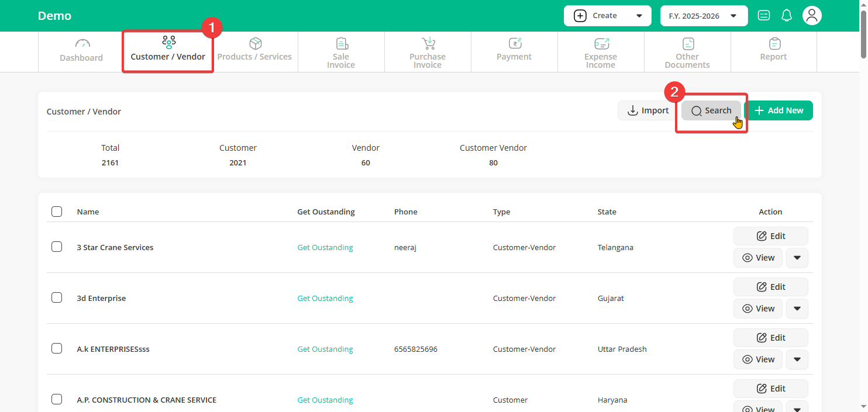
Task: Edit the 3d Enterprise row
Action: (x=771, y=287)
